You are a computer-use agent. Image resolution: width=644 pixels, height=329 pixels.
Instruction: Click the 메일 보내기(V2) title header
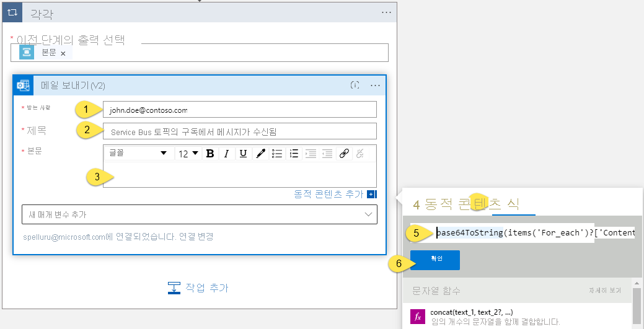coord(73,86)
